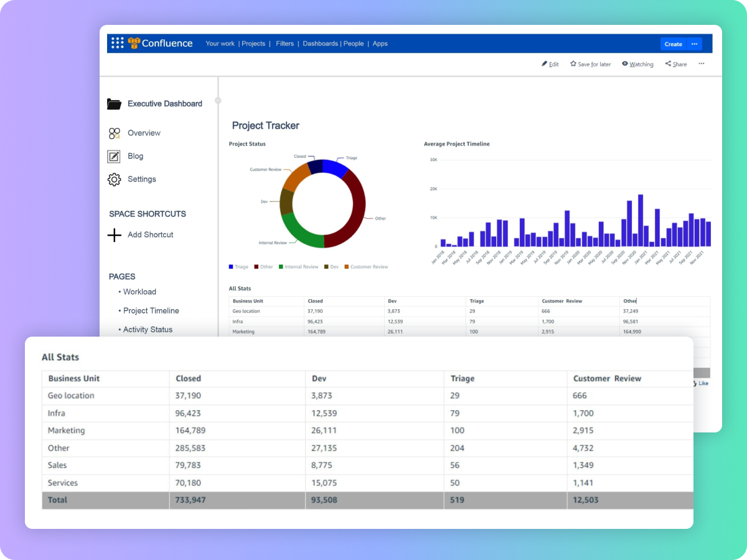
Task: Open the Overview sidebar icon
Action: (114, 133)
